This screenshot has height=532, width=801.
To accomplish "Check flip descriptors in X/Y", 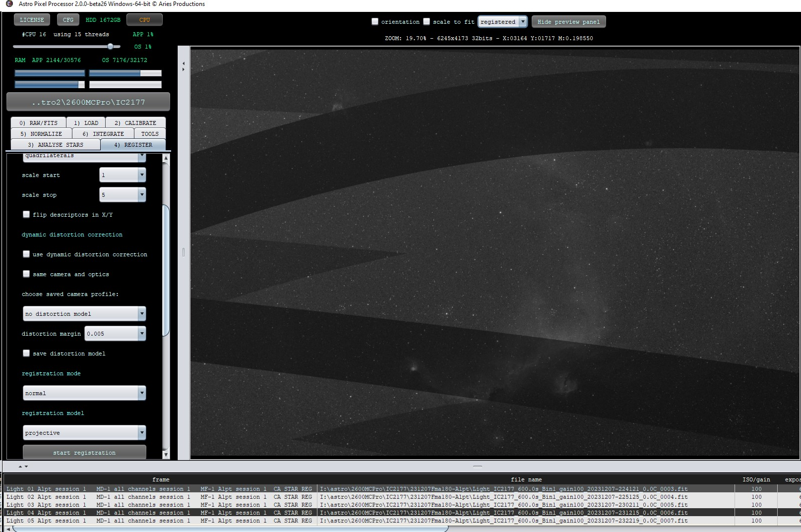I will click(x=26, y=214).
